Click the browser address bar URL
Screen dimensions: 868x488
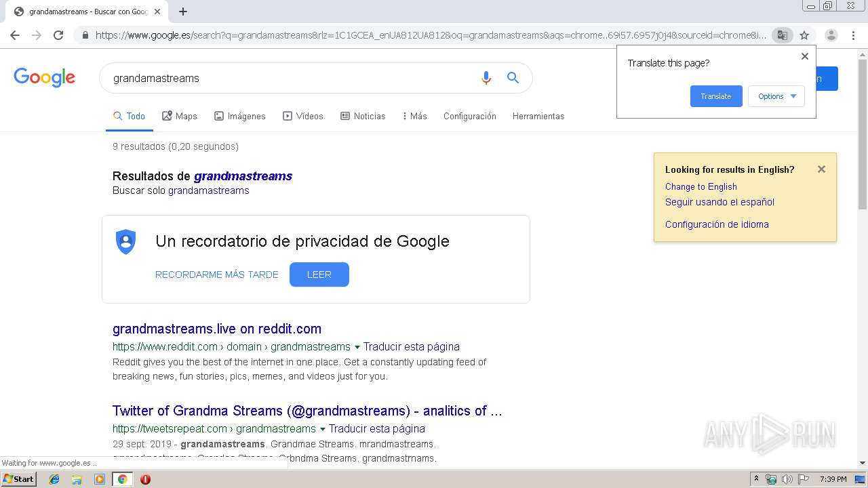click(431, 35)
